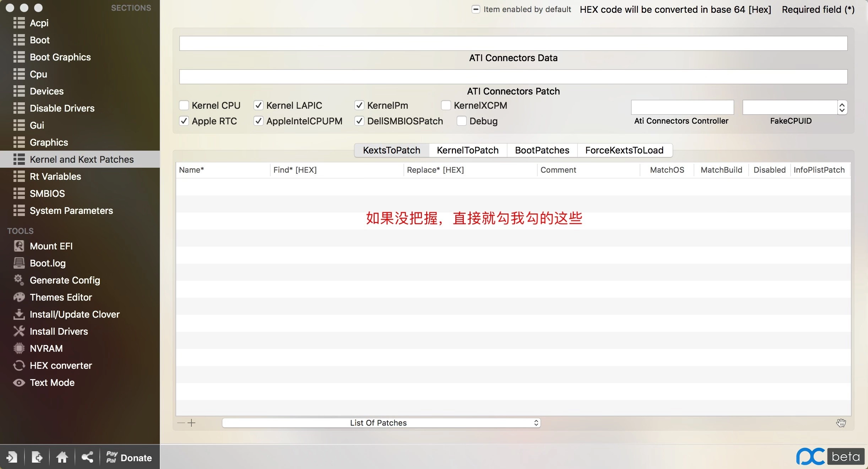
Task: Toggle Text Mode eye icon
Action: point(19,383)
